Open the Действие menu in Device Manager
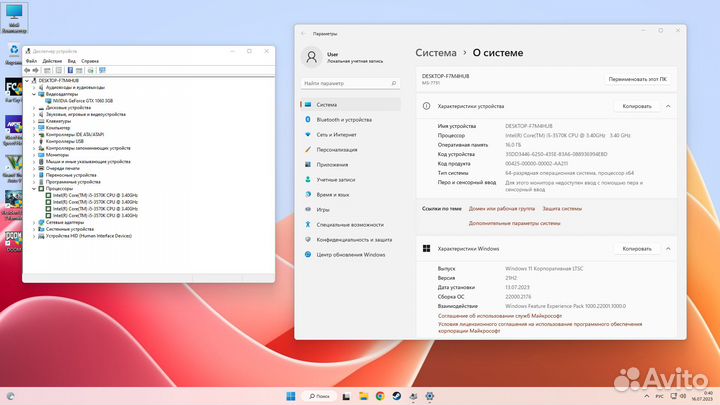Image resolution: width=720 pixels, height=405 pixels. 52,61
